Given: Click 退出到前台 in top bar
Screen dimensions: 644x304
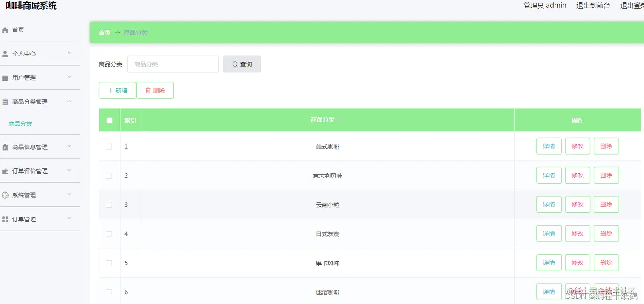Looking at the screenshot, I should coord(593,6).
